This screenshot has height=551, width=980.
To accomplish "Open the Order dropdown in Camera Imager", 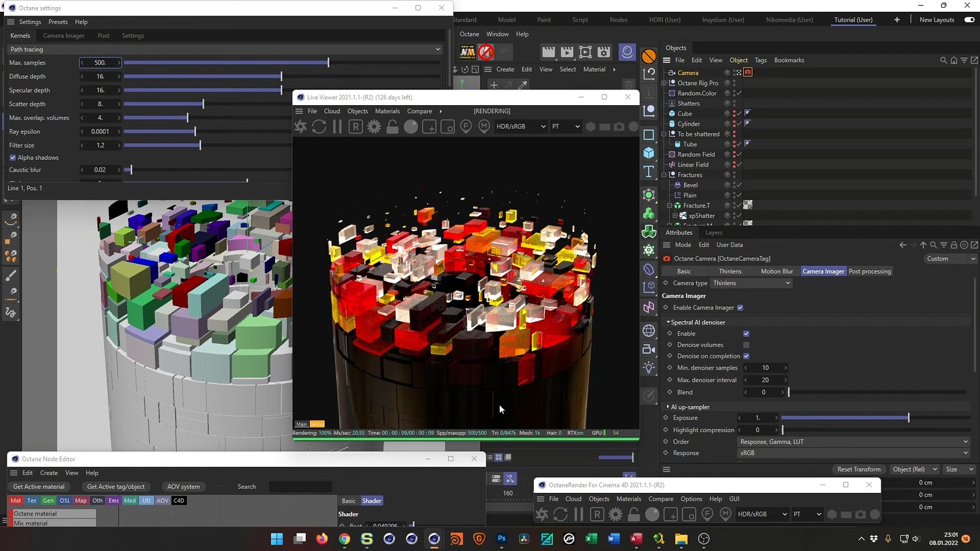I will click(x=854, y=442).
